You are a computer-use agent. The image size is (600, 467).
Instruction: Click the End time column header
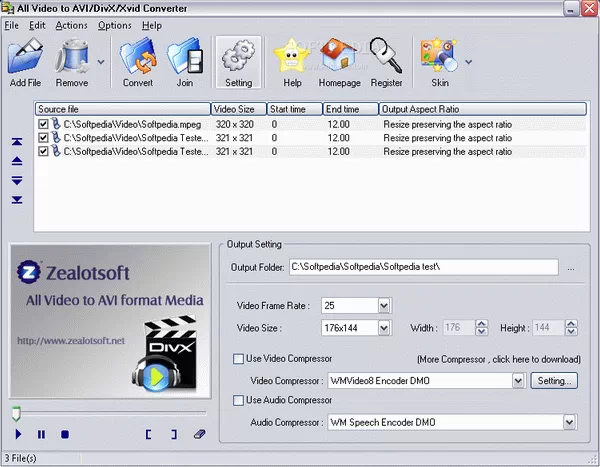(x=351, y=109)
